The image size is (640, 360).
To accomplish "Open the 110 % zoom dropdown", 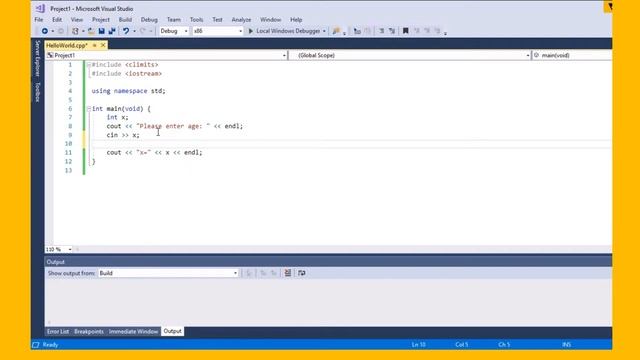I will [70, 249].
